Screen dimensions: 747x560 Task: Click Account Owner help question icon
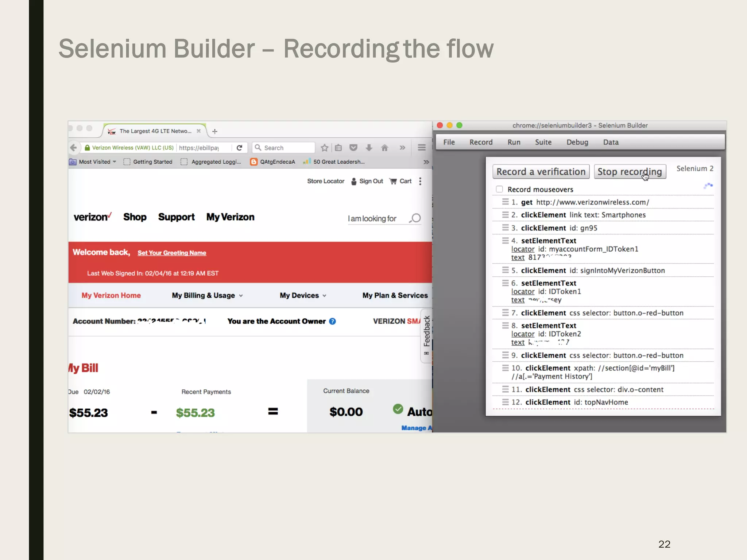333,321
